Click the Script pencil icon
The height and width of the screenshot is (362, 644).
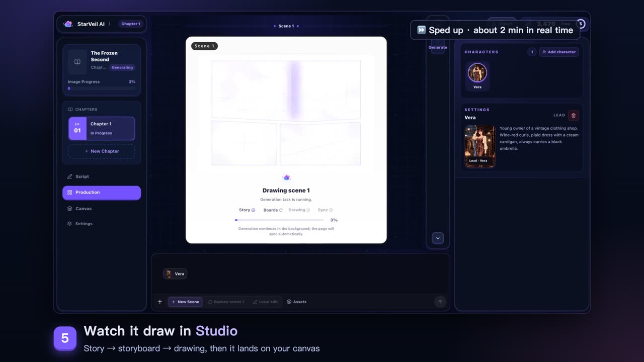coord(69,176)
